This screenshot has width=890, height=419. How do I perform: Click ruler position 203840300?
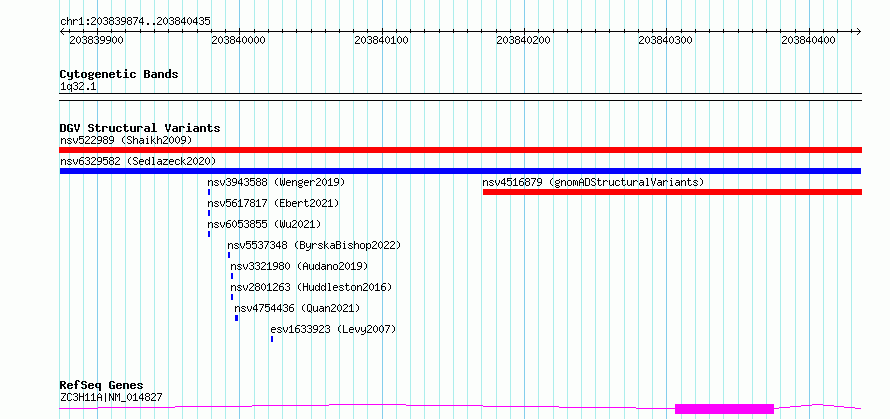click(666, 40)
